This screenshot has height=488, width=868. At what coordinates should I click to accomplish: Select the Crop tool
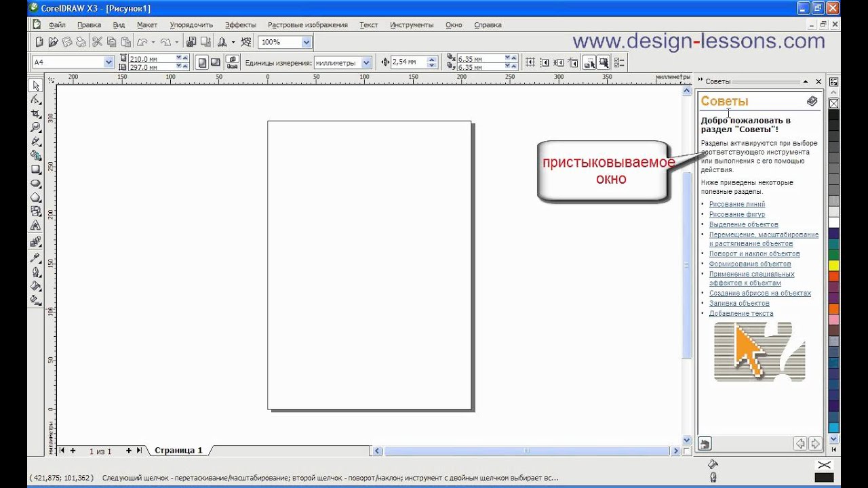pos(35,113)
